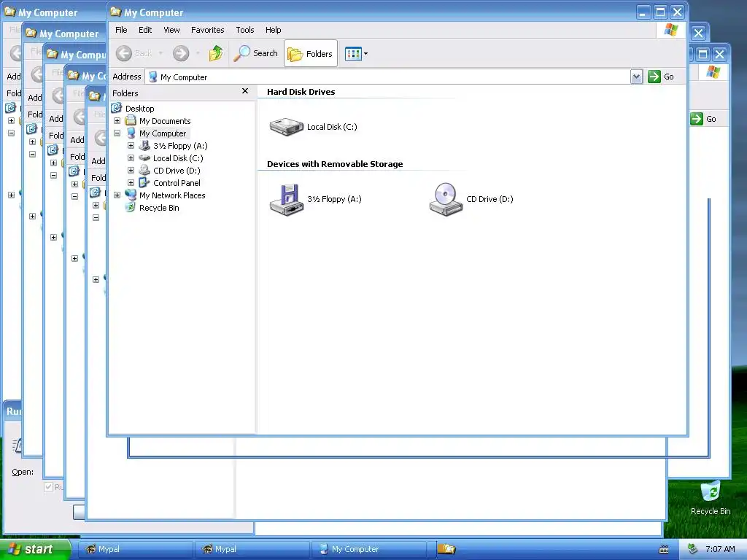Expand My Network Places tree node
Screen dimensions: 747x560
117,195
